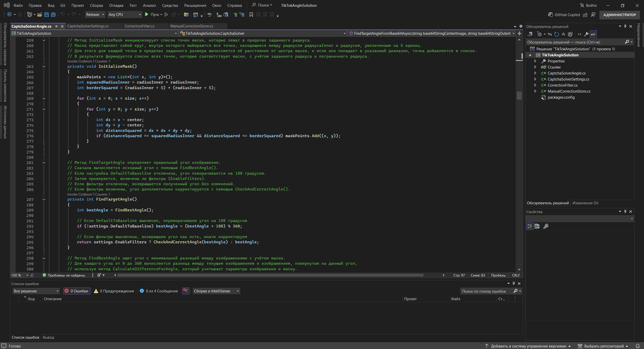Image resolution: width=644 pixels, height=349 pixels.
Task: Open Properties wrench icon in Solution Explorer
Action: (586, 34)
